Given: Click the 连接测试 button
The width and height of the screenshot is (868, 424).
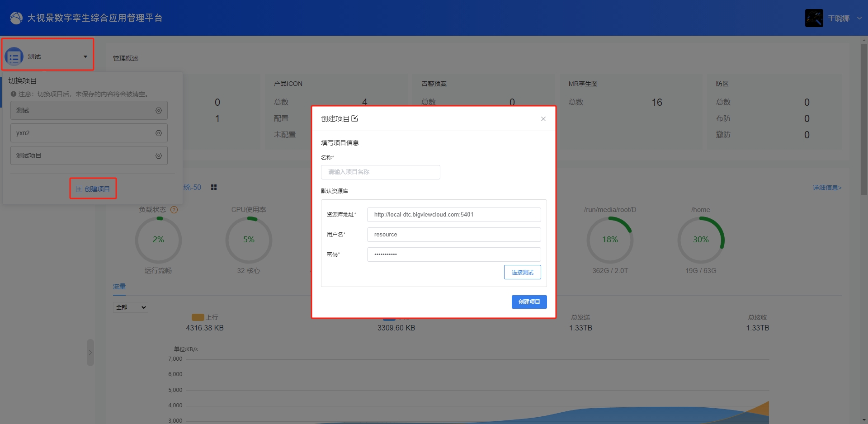Looking at the screenshot, I should tap(523, 272).
